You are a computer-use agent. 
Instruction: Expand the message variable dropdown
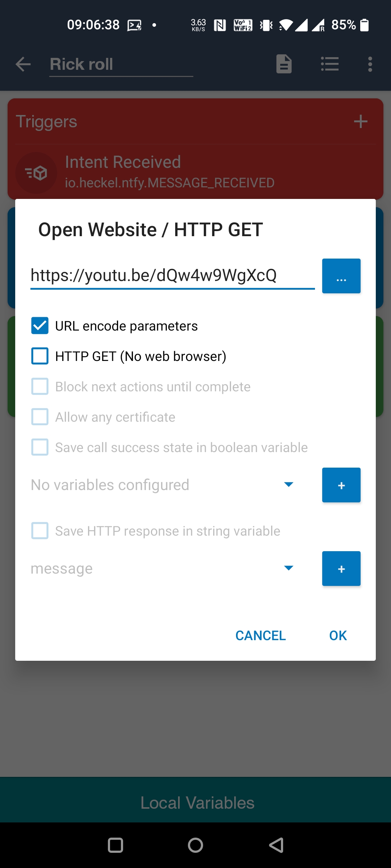[x=288, y=568]
